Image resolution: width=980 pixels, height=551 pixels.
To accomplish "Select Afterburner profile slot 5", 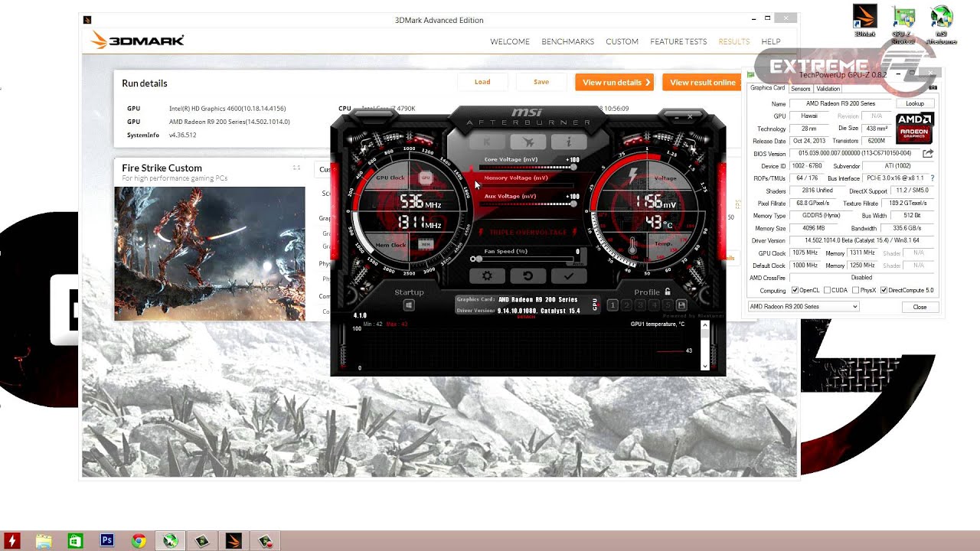I will pos(668,305).
